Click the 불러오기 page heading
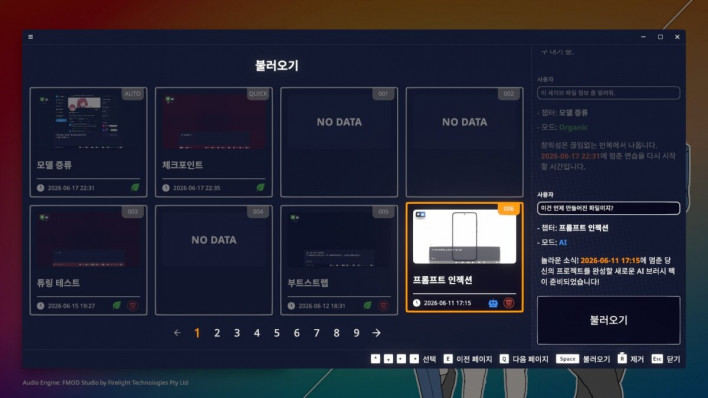Viewport: 708px width, 398px height. point(277,66)
